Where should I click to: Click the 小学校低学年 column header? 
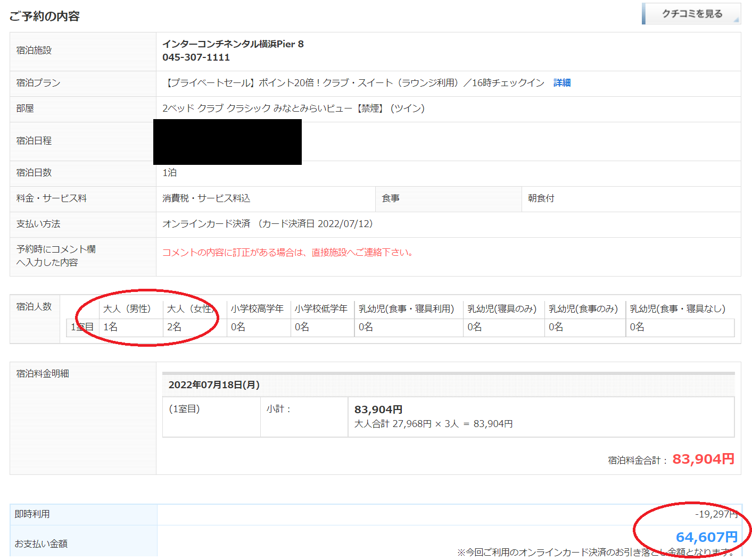point(321,309)
